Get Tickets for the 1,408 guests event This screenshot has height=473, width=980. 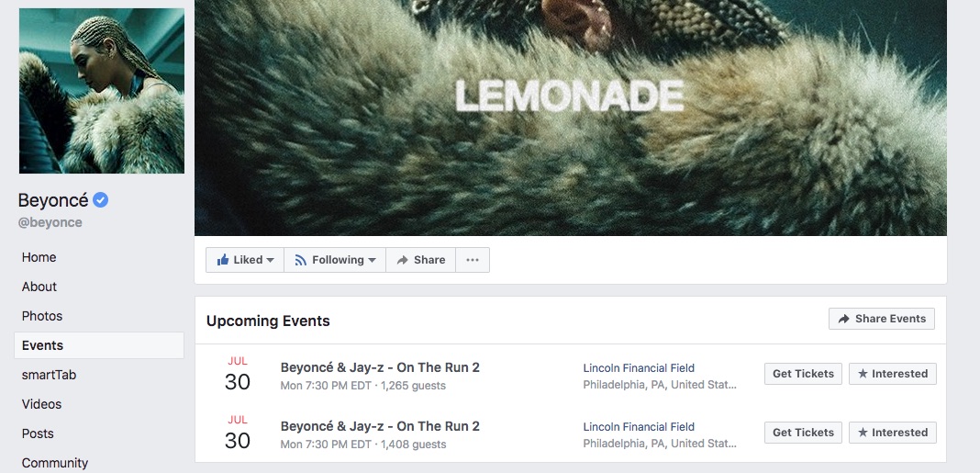click(803, 433)
